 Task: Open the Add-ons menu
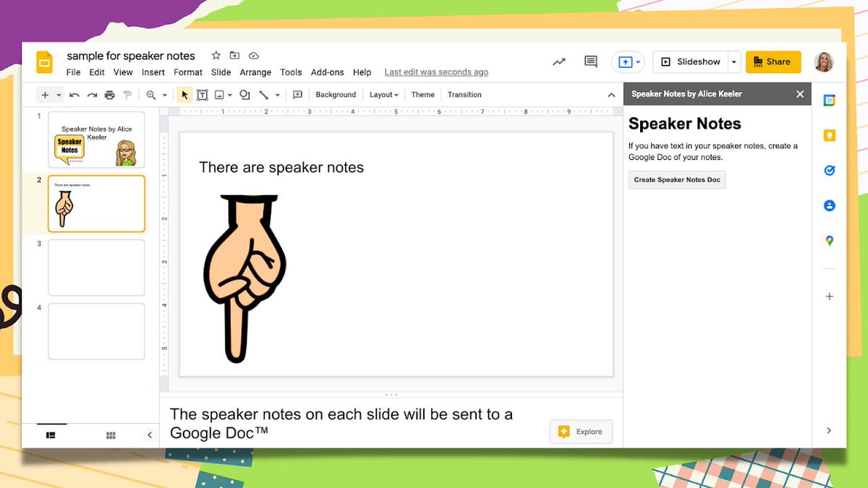click(x=327, y=72)
